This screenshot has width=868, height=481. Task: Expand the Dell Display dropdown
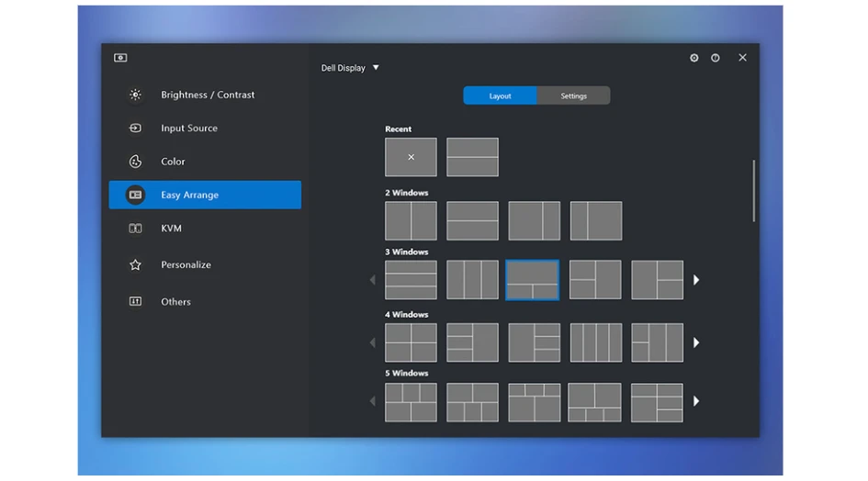350,68
